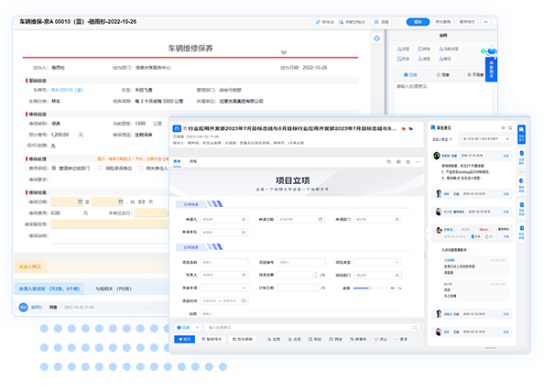Expand the 已阅 opinion dropdown near submit
The height and width of the screenshot is (392, 554).
point(188,328)
